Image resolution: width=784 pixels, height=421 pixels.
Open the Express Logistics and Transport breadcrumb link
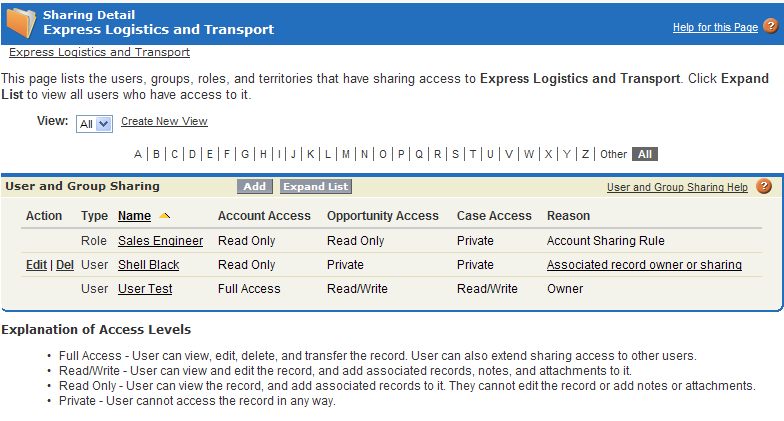coord(99,52)
